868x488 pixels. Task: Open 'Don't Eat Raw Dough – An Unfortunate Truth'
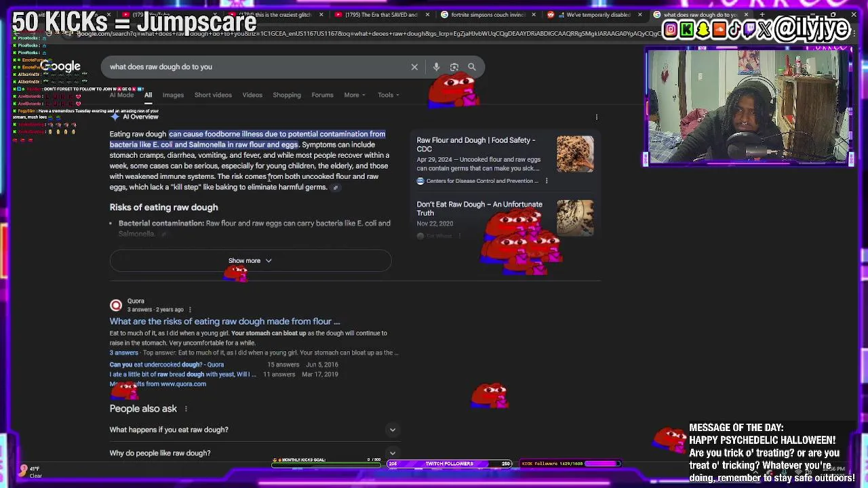pos(479,209)
